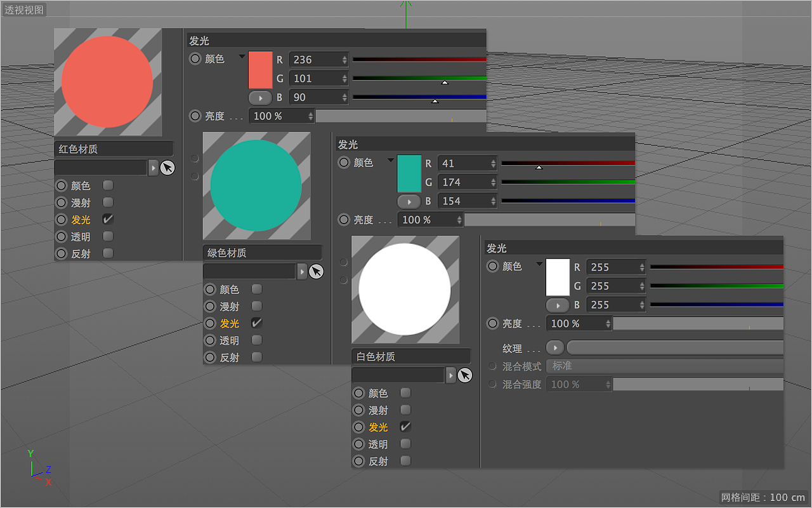Screen dimensions: 812x508
Task: Enable 反射 checkbox in green material panel
Action: pos(256,357)
